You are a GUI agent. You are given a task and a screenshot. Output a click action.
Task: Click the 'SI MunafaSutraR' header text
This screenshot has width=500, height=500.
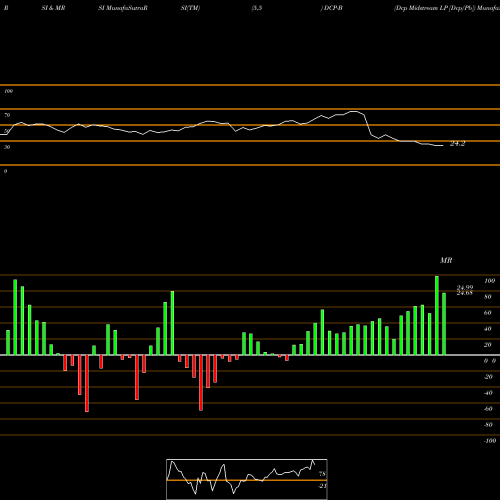click(x=123, y=8)
